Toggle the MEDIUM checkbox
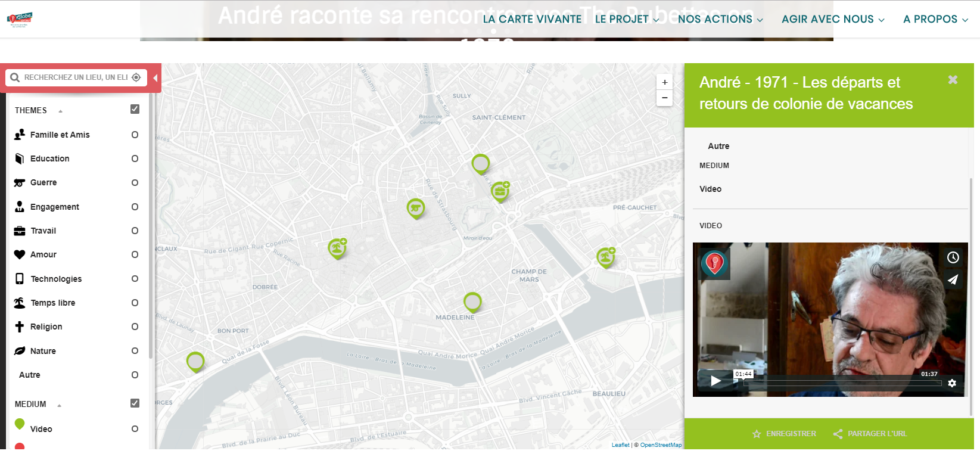Image resolution: width=980 pixels, height=460 pixels. [x=135, y=403]
